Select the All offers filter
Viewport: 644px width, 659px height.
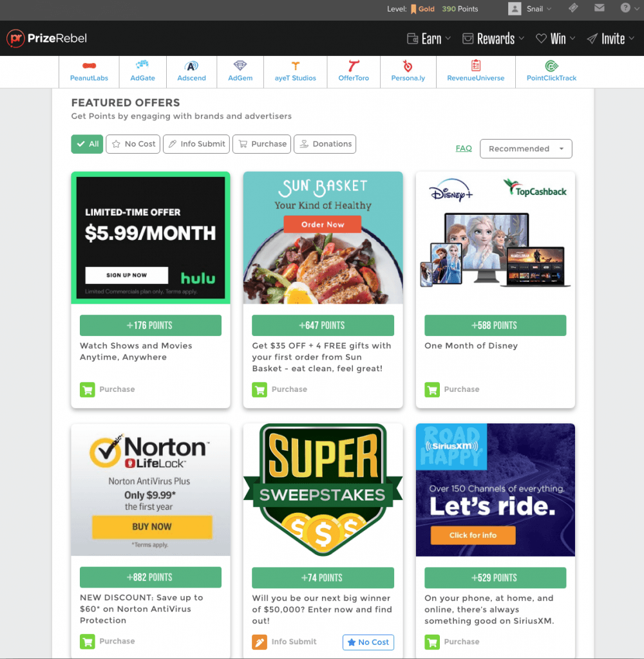click(87, 144)
